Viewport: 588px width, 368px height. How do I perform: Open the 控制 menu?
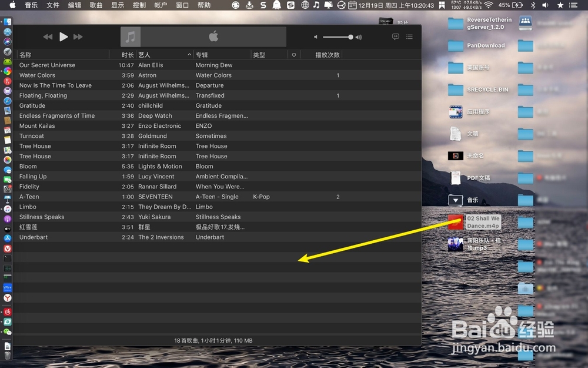click(x=138, y=6)
